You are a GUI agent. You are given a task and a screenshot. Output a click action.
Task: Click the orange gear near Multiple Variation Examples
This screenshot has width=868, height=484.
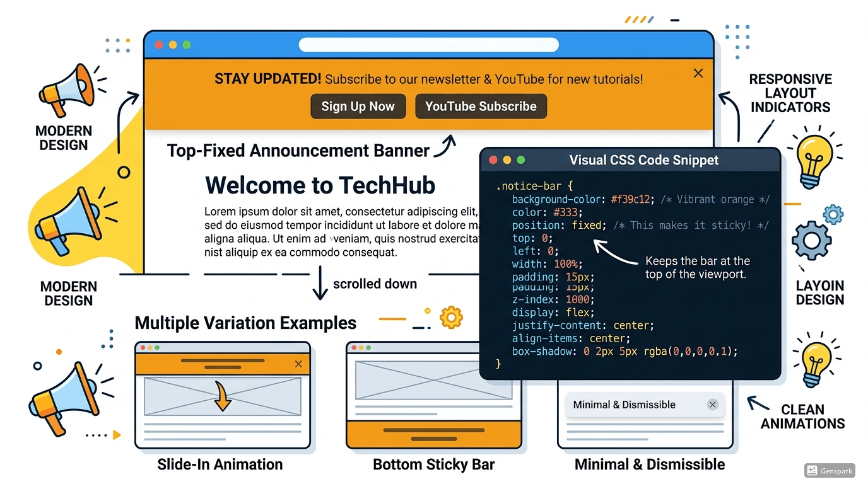(451, 316)
